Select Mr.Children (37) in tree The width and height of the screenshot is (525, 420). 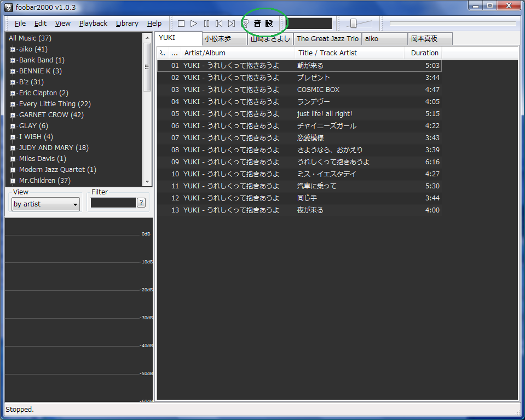44,181
